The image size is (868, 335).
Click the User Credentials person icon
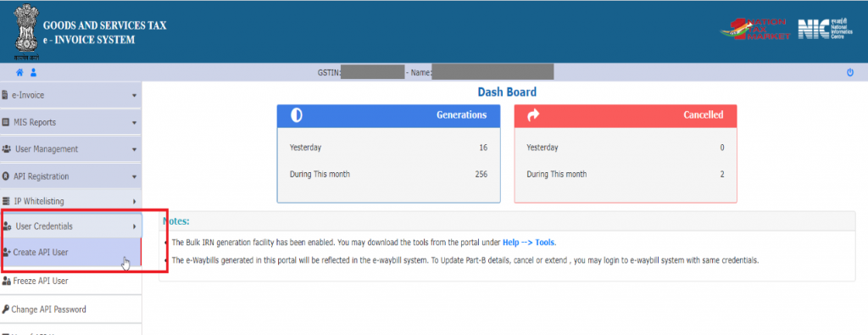pyautogui.click(x=7, y=226)
